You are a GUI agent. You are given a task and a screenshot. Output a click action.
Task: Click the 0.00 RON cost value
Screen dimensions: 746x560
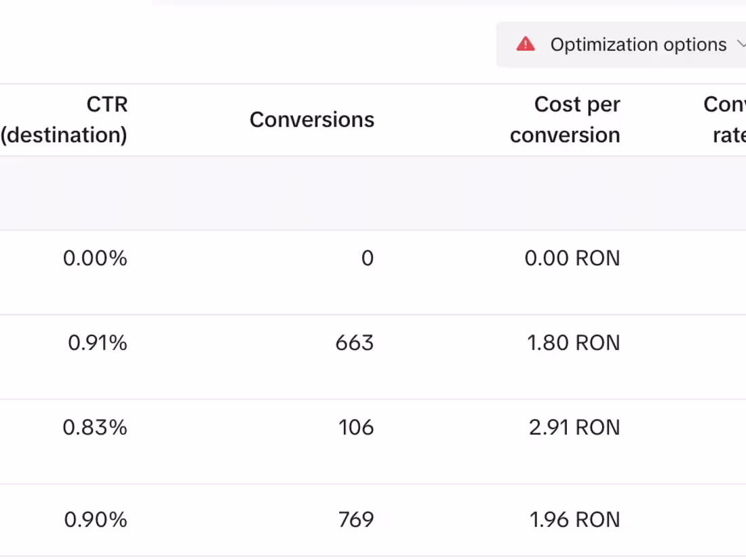572,258
